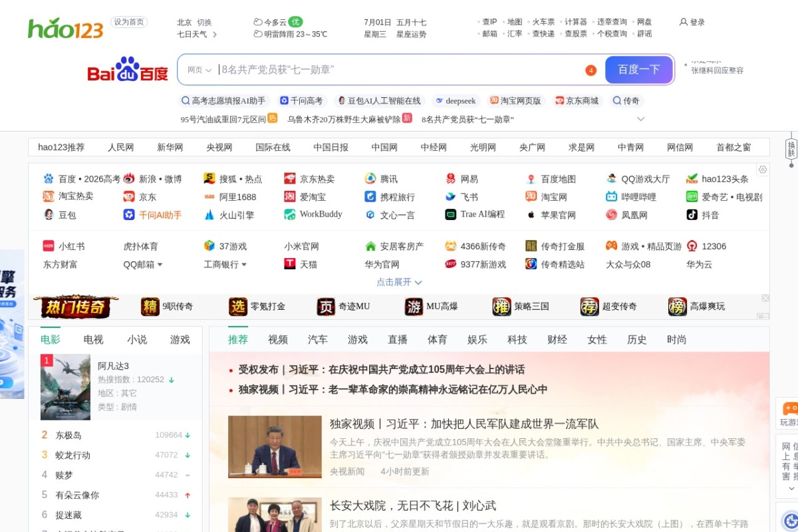Expand the QQ邮箱 dropdown arrow
Image resolution: width=798 pixels, height=532 pixels.
[160, 265]
